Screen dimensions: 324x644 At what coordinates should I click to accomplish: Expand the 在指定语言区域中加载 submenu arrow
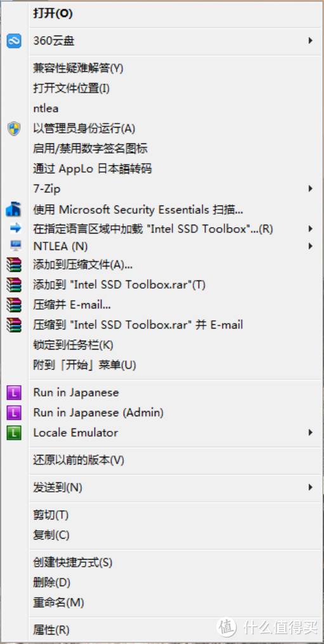pos(311,229)
